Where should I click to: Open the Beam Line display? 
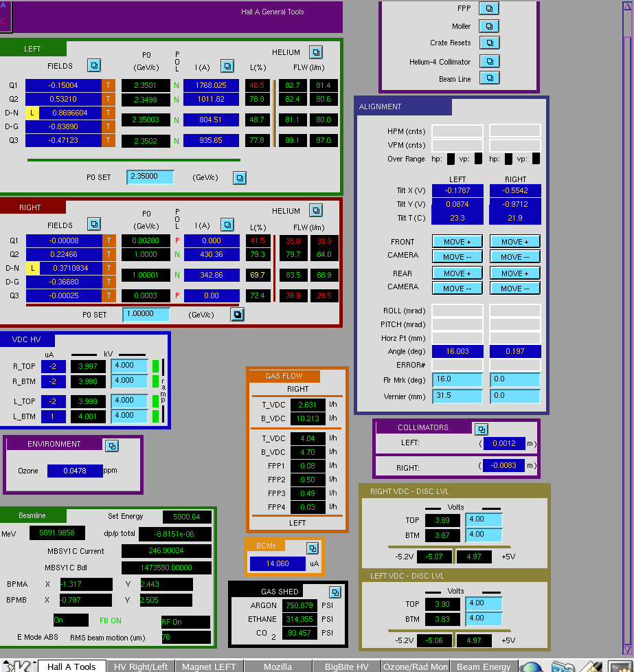tap(489, 78)
